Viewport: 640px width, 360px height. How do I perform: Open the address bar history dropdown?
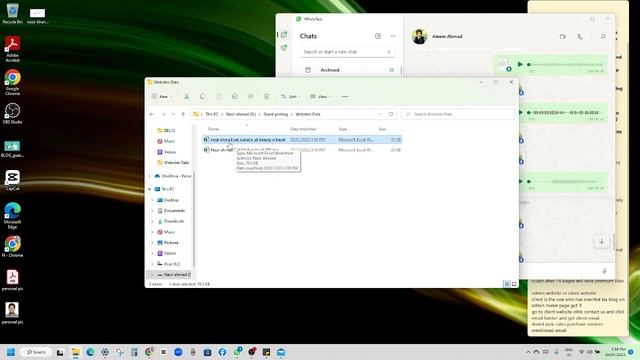[x=380, y=114]
